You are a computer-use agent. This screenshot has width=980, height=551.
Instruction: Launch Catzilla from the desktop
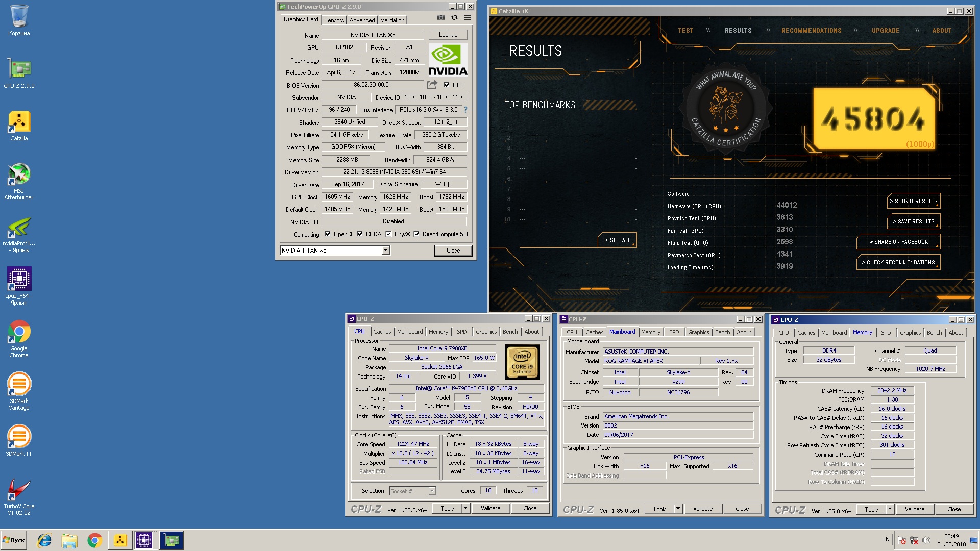click(19, 126)
